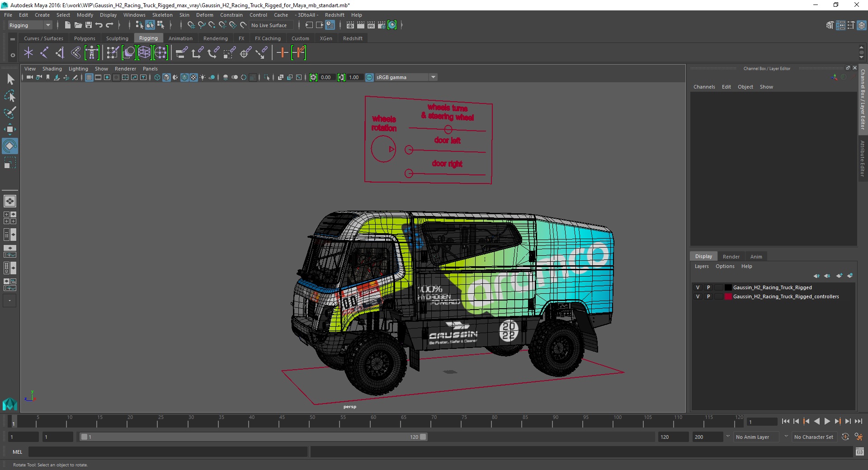Image resolution: width=868 pixels, height=470 pixels.
Task: Toggle visibility V of Gaussin_H2_Racing_Truck_Rigged layer
Action: [698, 287]
